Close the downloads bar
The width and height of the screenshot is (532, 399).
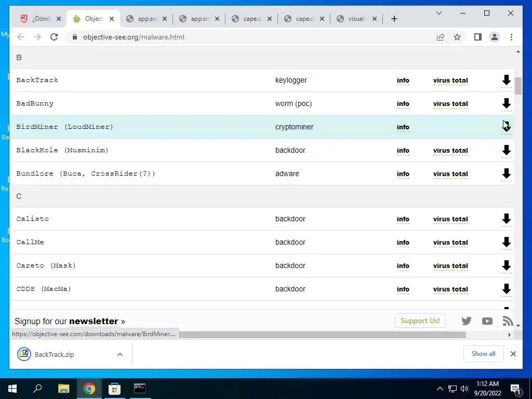[x=513, y=354]
